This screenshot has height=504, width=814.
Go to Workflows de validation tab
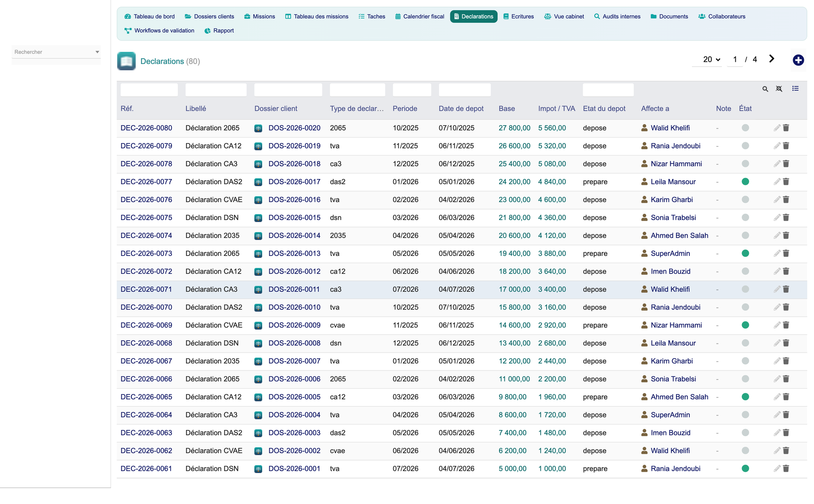159,31
